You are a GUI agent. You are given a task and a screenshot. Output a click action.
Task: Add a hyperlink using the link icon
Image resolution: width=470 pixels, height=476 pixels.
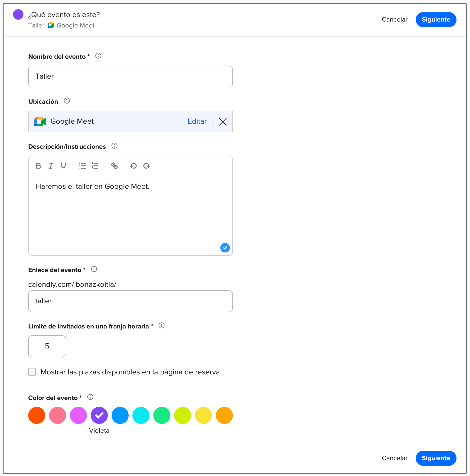click(114, 166)
